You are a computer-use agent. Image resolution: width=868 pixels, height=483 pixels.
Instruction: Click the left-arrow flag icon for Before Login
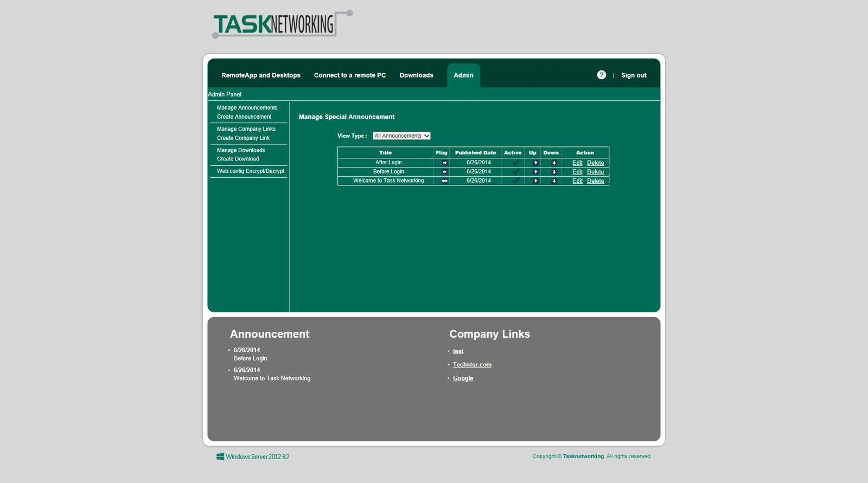[444, 172]
